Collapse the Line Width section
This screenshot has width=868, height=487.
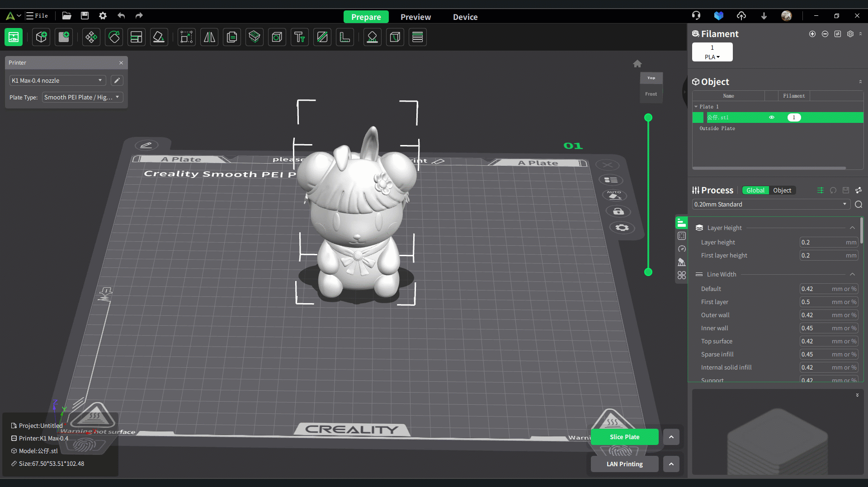point(852,274)
